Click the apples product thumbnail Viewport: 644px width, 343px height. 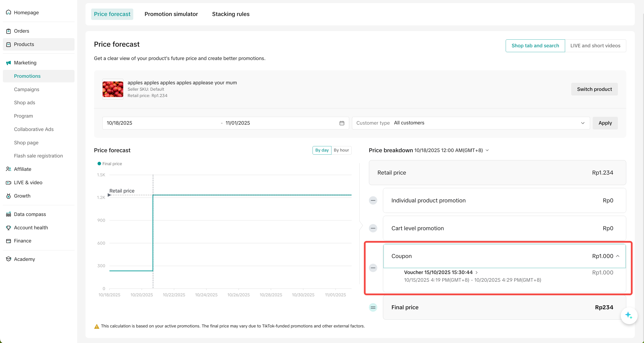click(113, 89)
